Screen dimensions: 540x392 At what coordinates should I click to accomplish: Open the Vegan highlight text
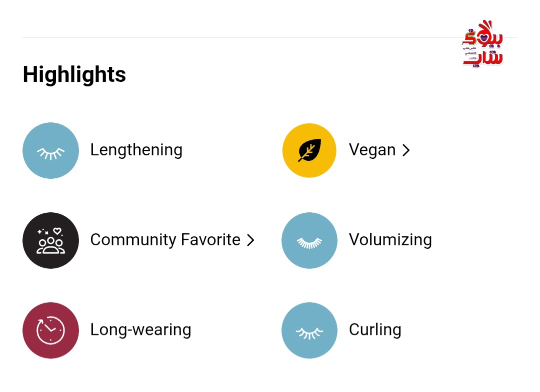(x=372, y=150)
